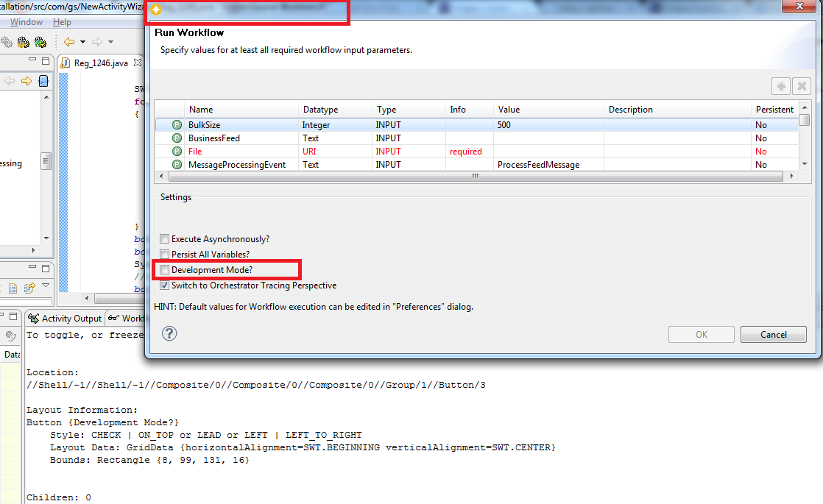Click the parameter table scroll right arrow

tap(791, 177)
